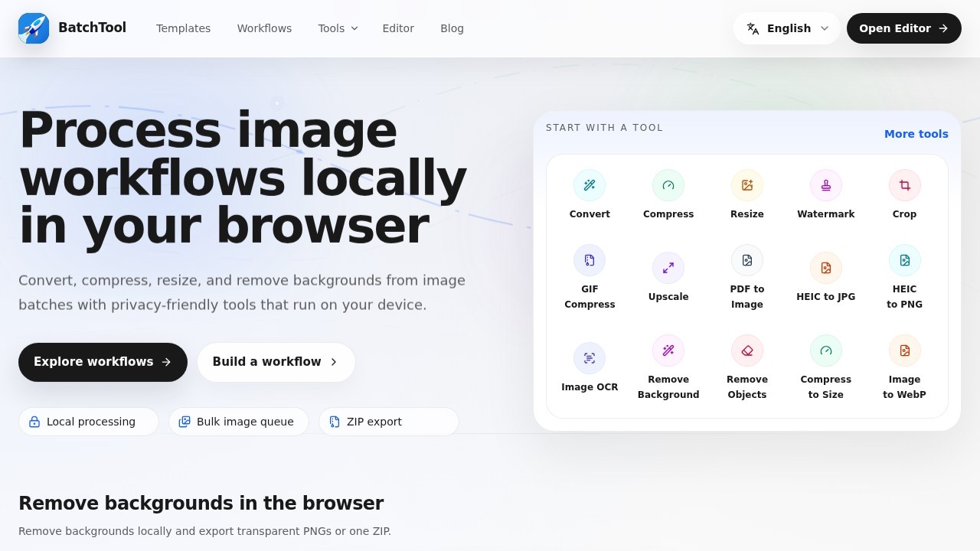Open the Workflows nav item
Viewport: 980px width, 551px height.
pyautogui.click(x=264, y=28)
